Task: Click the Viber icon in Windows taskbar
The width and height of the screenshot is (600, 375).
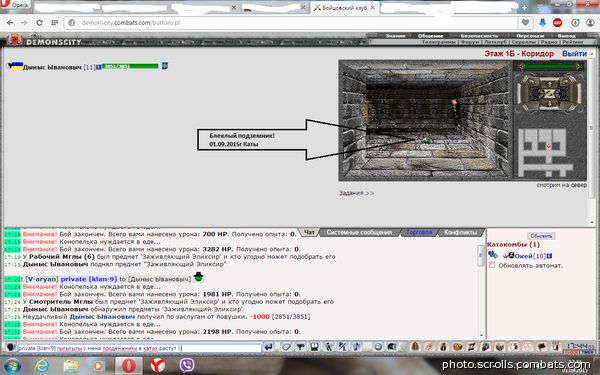Action: pyautogui.click(x=187, y=365)
